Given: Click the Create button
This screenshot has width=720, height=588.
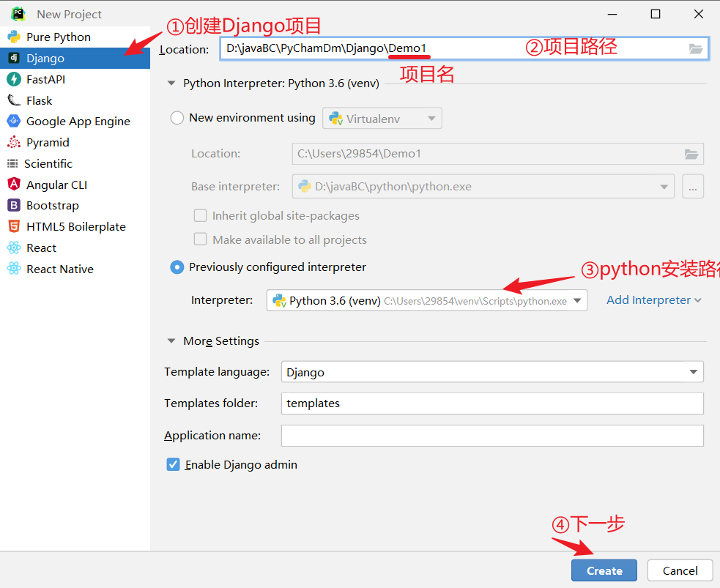Looking at the screenshot, I should [x=604, y=570].
